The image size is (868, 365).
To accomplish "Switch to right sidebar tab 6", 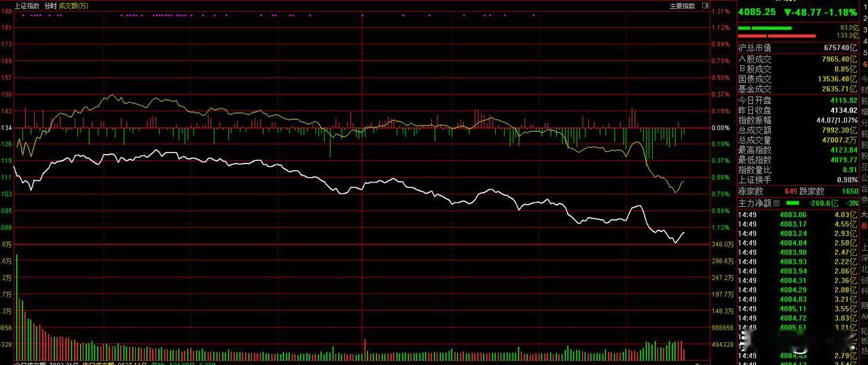I will click(x=865, y=63).
